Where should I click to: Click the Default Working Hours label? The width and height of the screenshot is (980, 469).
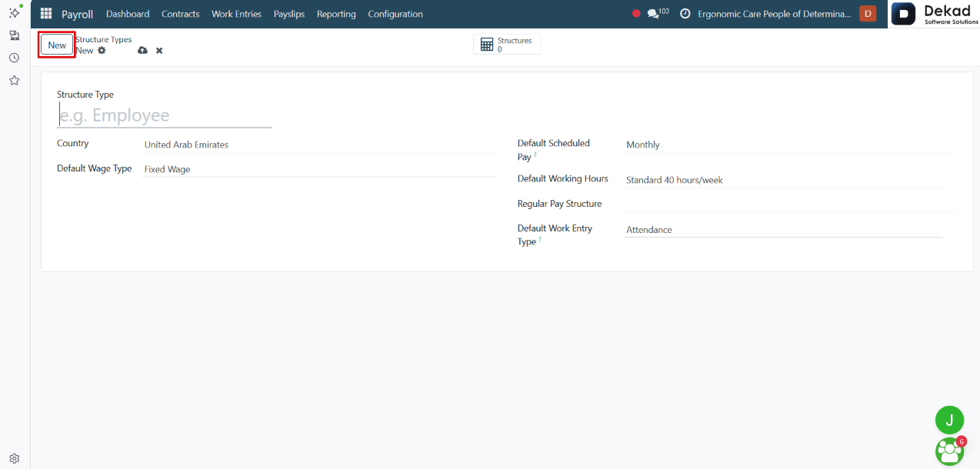[x=563, y=178]
